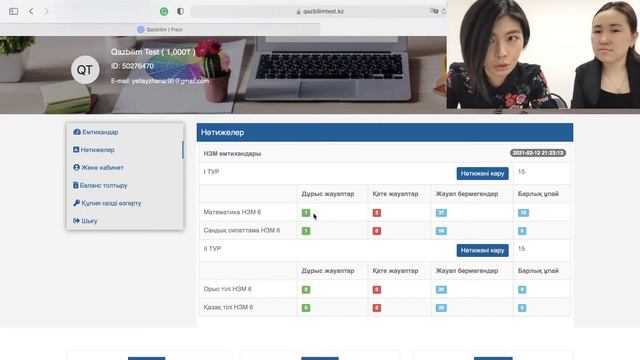This screenshot has width=640, height=360.
Task: Click the QT profile avatar
Action: pyautogui.click(x=85, y=70)
